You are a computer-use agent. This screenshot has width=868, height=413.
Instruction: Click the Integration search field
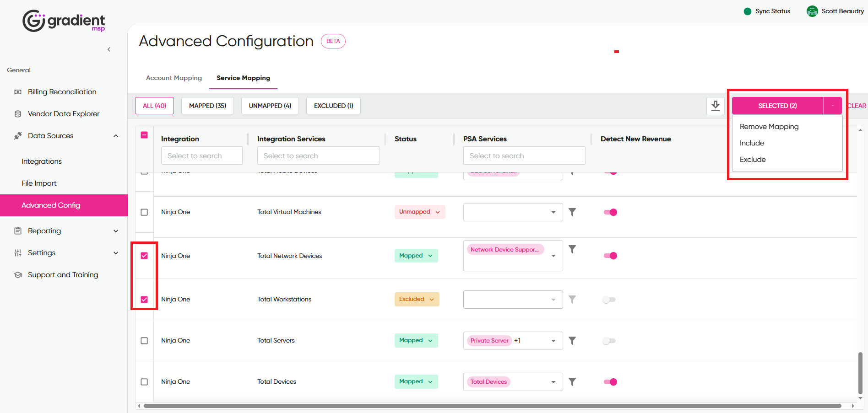click(x=202, y=156)
